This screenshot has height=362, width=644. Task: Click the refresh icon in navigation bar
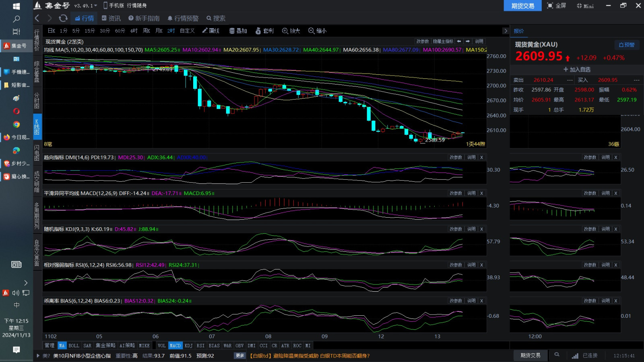click(63, 18)
